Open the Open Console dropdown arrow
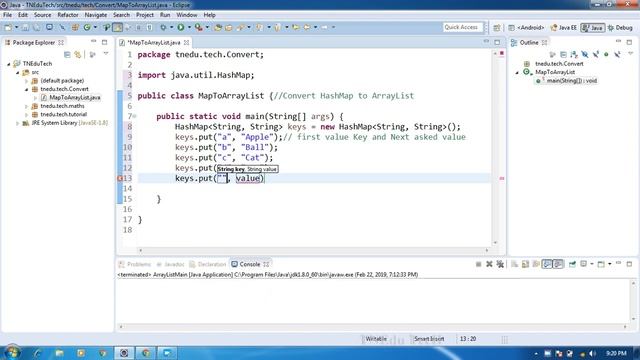Screen dimensions: 640x360 pyautogui.click(x=609, y=264)
